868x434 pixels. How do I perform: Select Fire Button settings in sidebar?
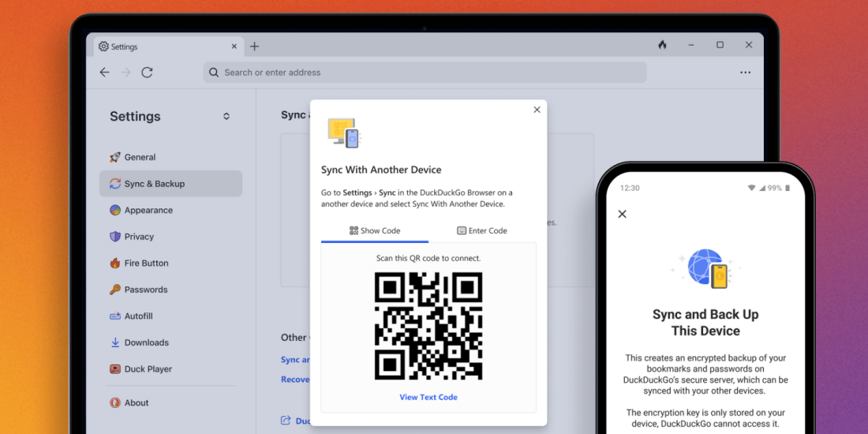click(146, 264)
